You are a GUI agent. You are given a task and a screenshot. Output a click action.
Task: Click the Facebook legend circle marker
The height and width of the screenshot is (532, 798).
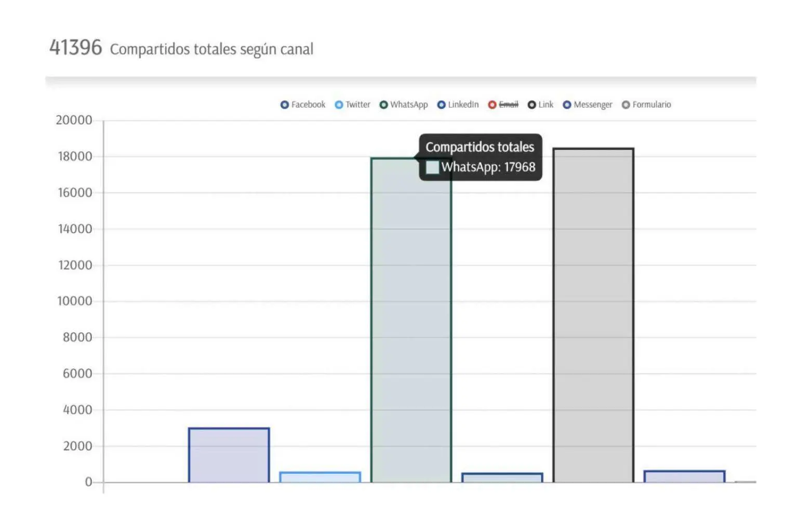point(284,105)
